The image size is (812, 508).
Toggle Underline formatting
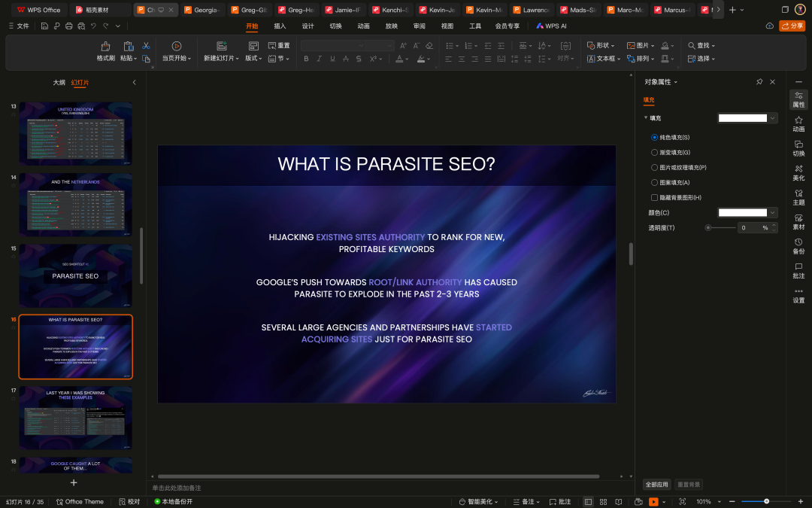point(332,59)
